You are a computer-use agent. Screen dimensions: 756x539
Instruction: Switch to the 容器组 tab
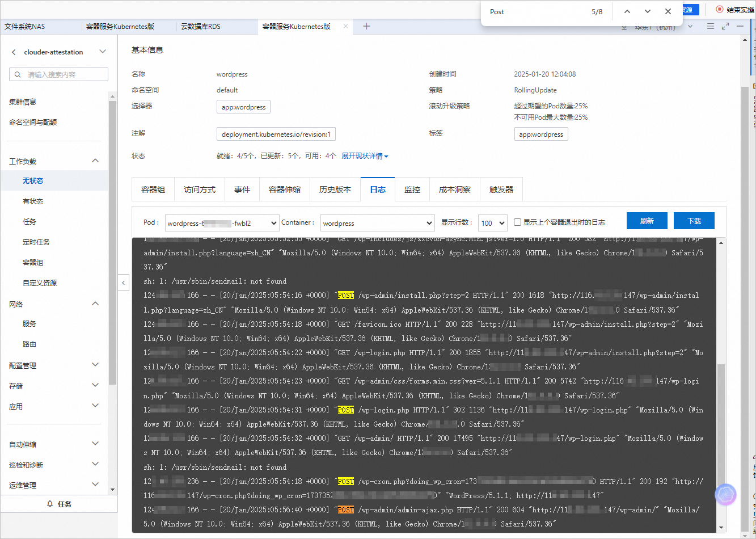[x=153, y=190]
